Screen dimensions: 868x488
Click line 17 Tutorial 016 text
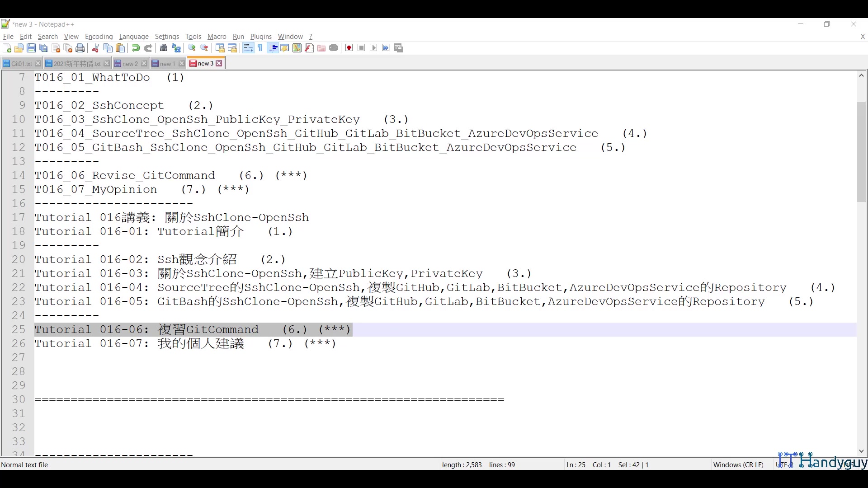[x=172, y=218]
